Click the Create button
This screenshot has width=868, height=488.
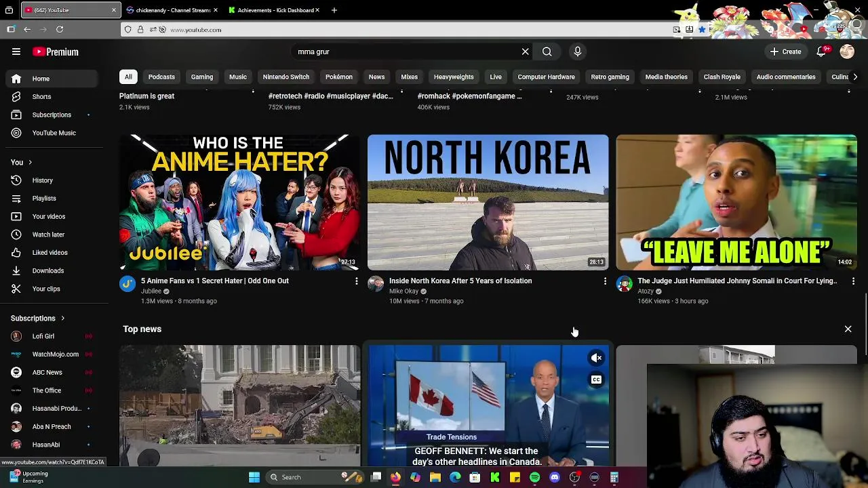(x=785, y=52)
